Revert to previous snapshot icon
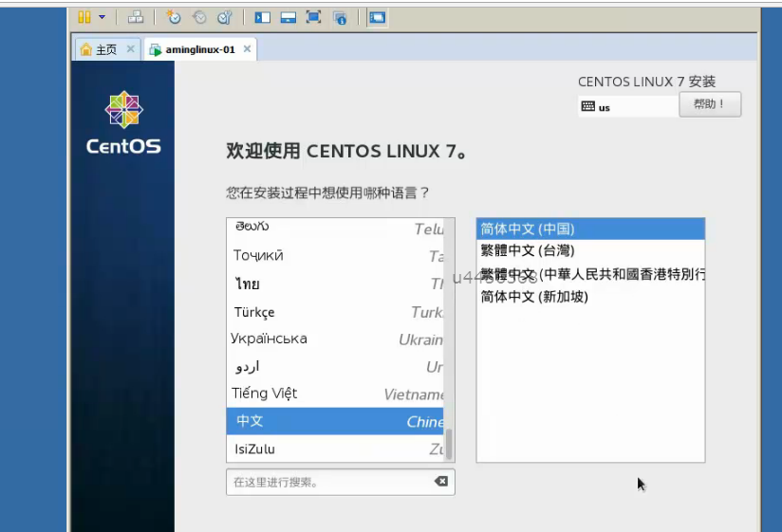 point(199,17)
